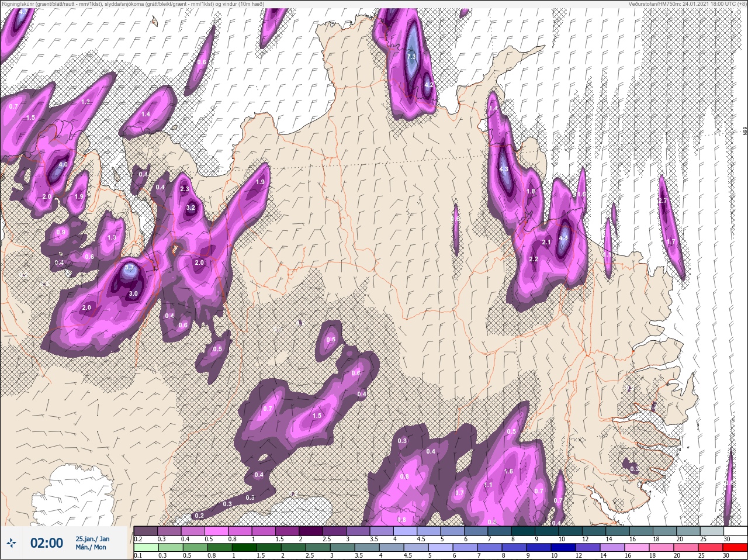Click the 5.2 precipitation maximum label
Screen dimensions: 748x560
click(x=130, y=268)
